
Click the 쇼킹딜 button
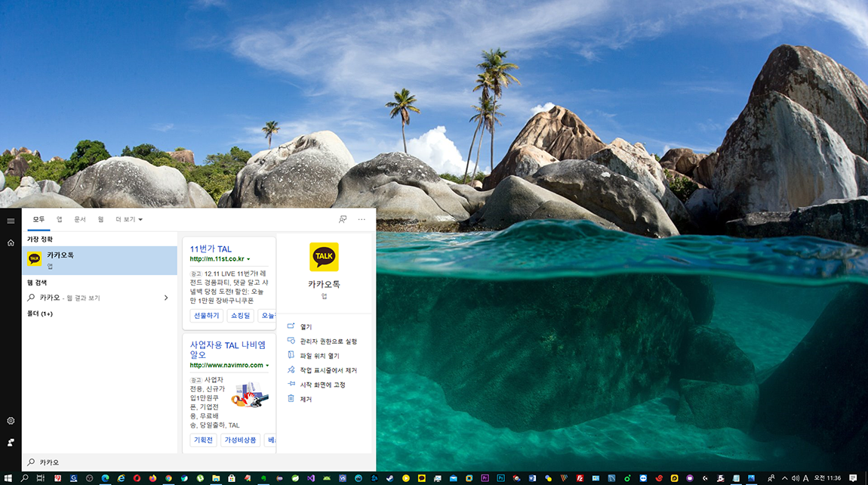[x=240, y=315]
